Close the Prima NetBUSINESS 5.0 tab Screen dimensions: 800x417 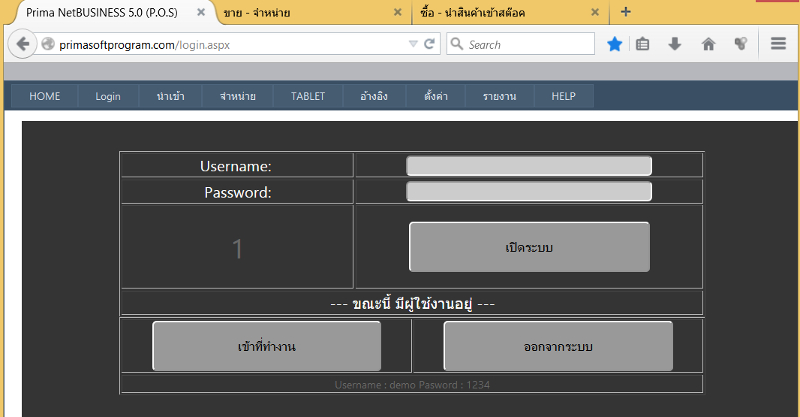201,12
